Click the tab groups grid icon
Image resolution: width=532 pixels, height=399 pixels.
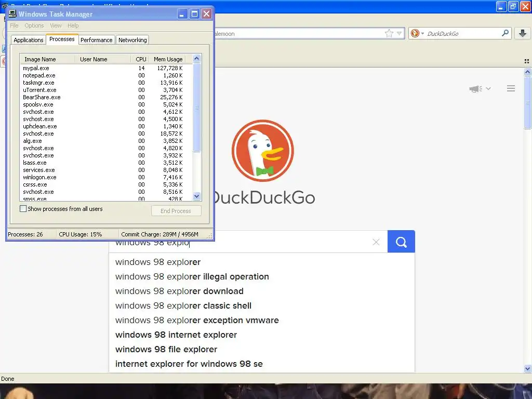click(527, 61)
